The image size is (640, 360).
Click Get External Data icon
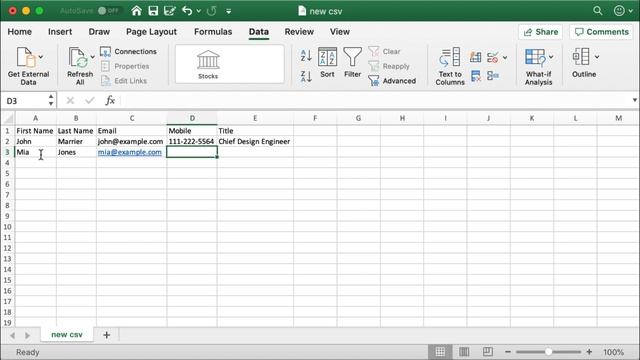(x=26, y=57)
